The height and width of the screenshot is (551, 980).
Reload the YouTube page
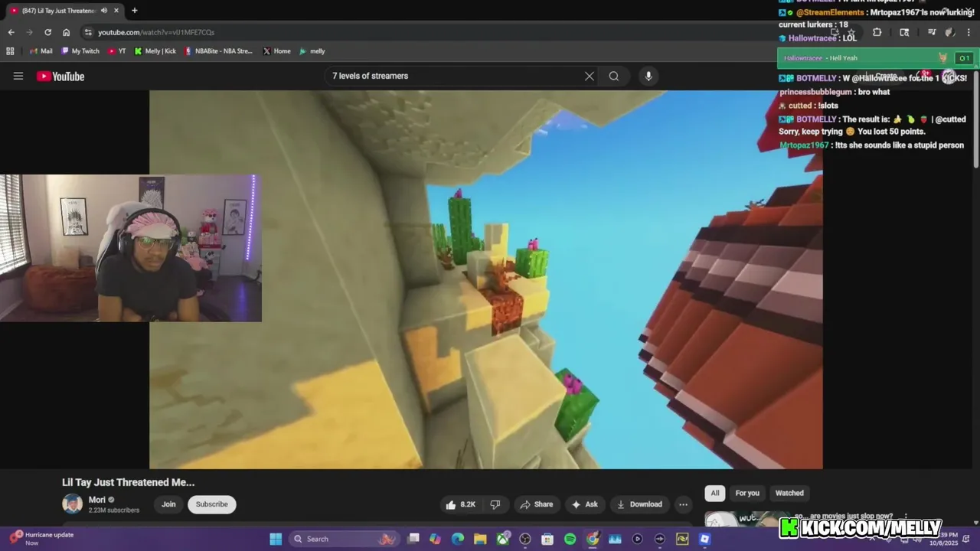[x=47, y=32]
